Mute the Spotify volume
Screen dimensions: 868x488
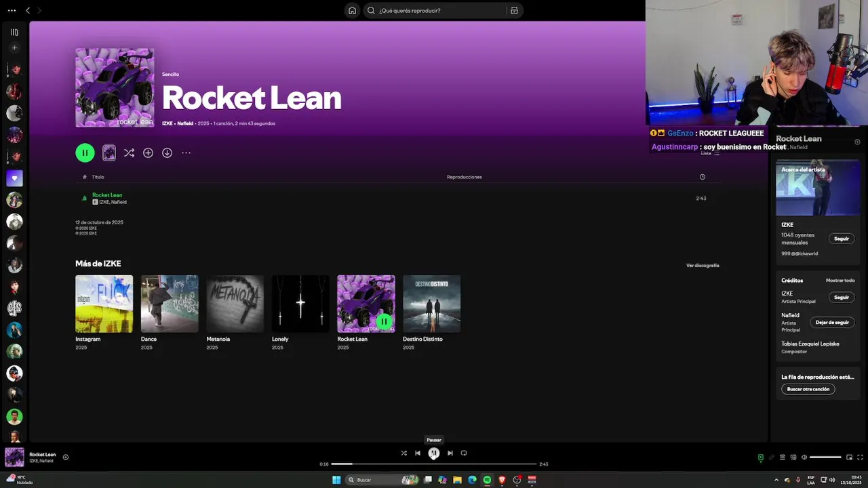[804, 457]
